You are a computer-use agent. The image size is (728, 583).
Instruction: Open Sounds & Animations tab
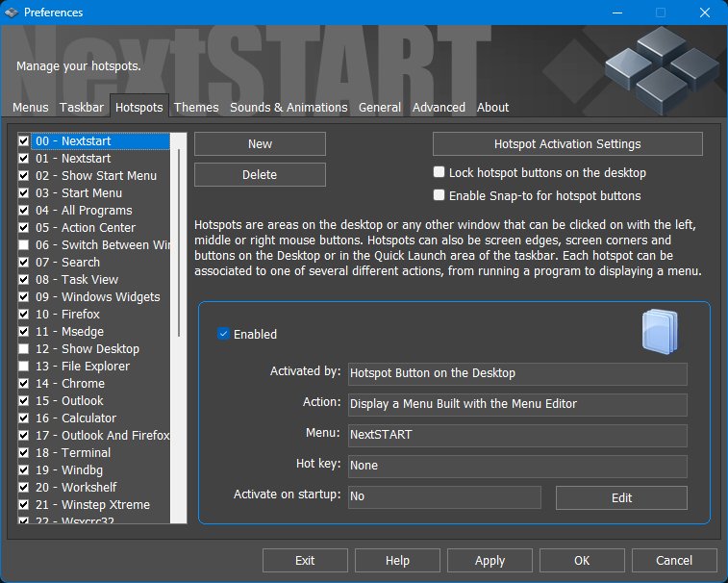tap(289, 108)
